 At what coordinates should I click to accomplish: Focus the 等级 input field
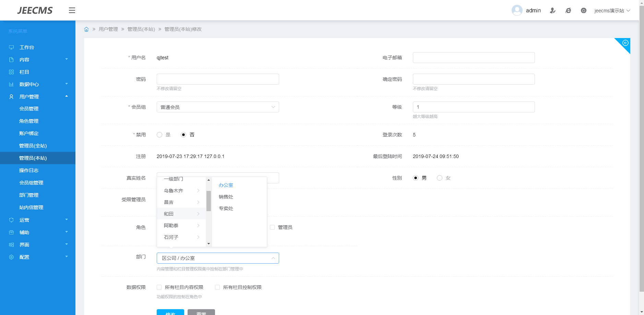click(x=474, y=107)
